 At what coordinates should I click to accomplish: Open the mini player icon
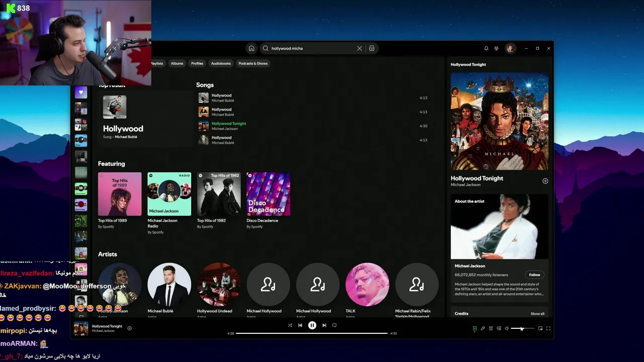pyautogui.click(x=540, y=328)
